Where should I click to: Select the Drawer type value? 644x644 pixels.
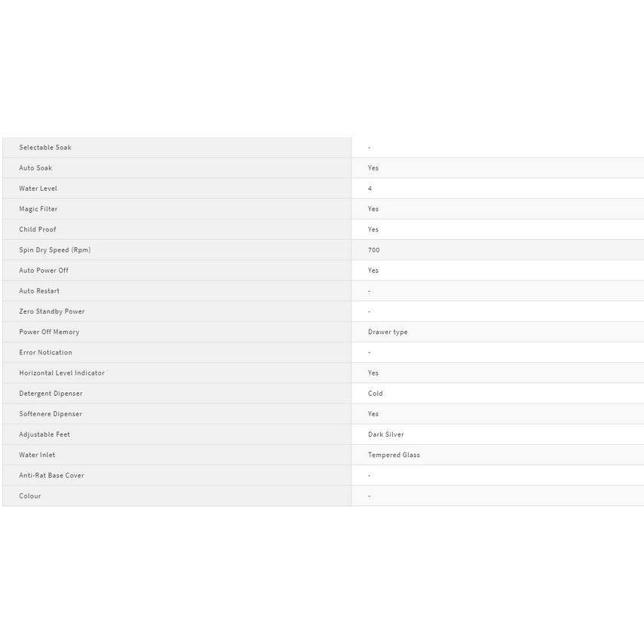coord(388,332)
